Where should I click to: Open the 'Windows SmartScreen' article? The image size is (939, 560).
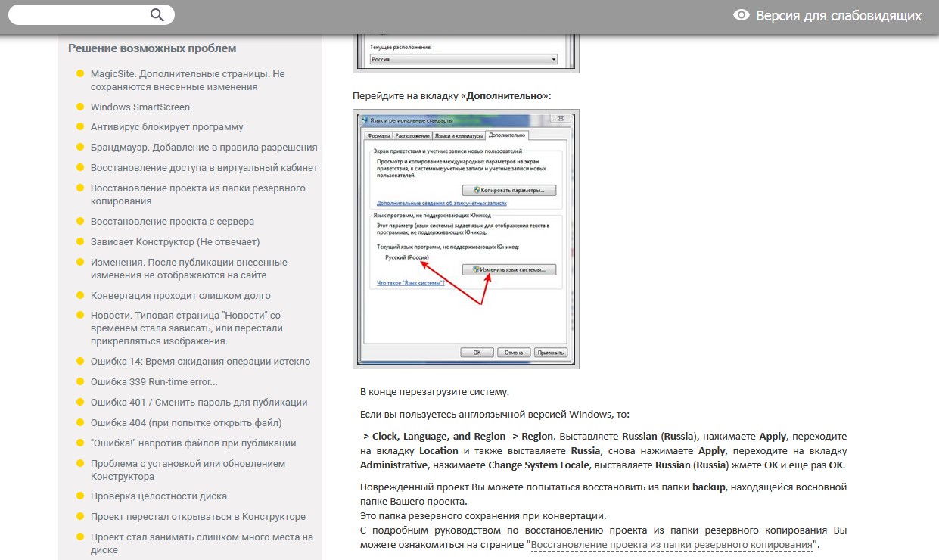coord(140,107)
